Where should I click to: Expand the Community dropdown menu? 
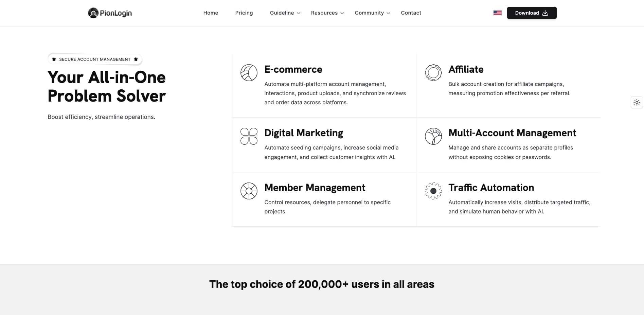point(372,13)
